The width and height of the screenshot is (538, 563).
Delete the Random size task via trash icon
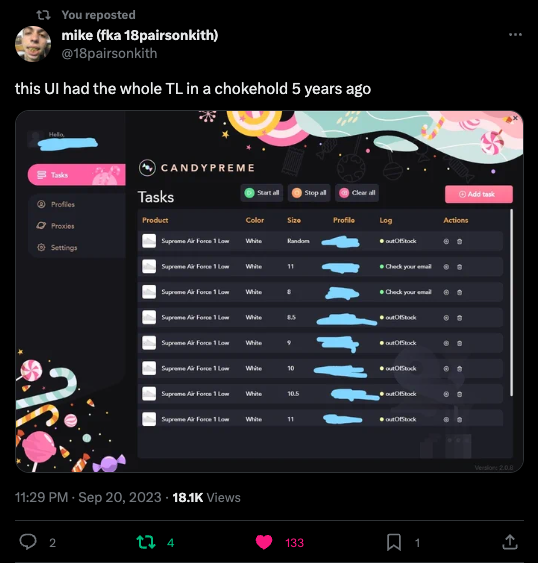click(459, 241)
